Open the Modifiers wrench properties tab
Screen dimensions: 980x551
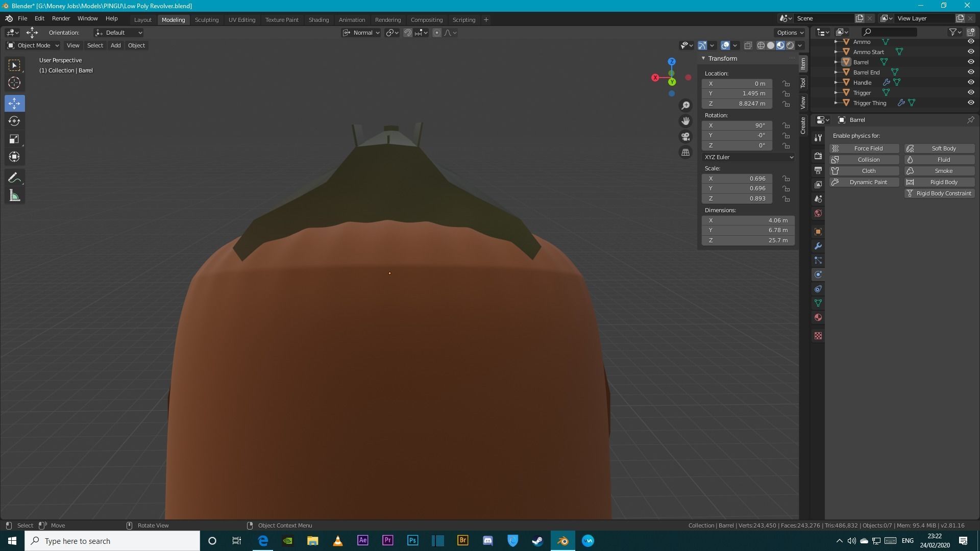point(818,246)
